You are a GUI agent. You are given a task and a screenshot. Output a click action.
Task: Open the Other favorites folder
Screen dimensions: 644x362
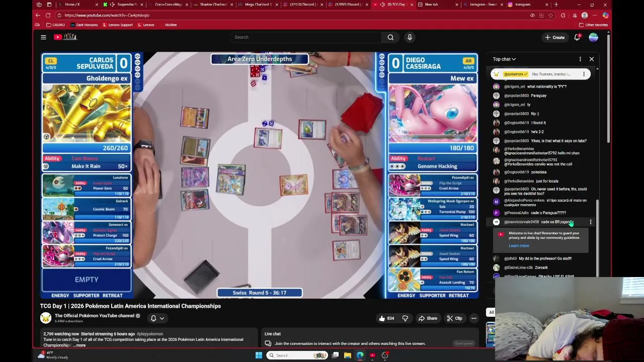point(593,25)
